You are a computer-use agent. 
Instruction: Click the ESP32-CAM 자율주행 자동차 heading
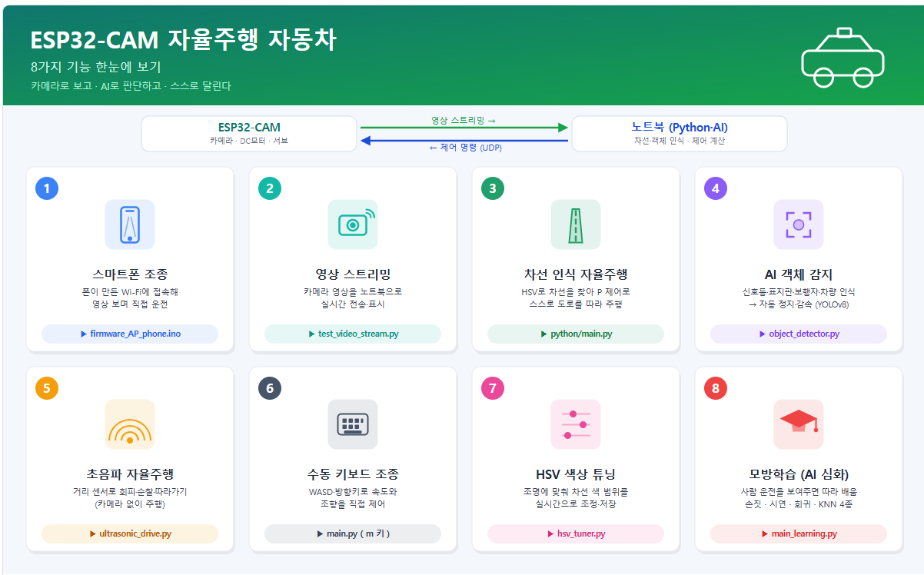coord(183,40)
